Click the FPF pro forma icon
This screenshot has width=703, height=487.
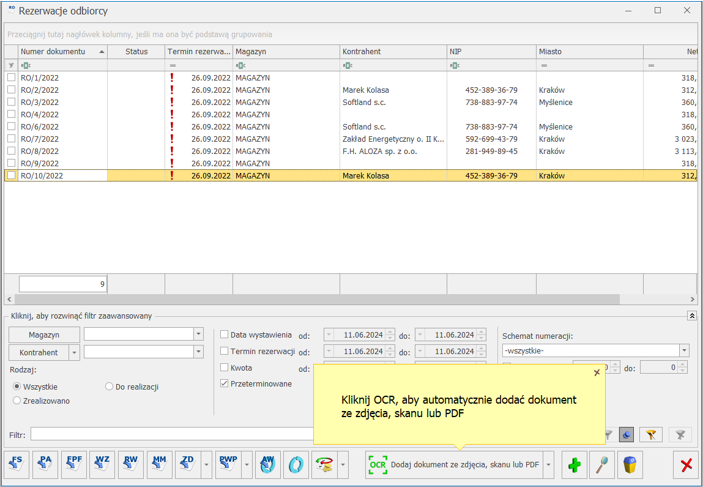[x=73, y=464]
